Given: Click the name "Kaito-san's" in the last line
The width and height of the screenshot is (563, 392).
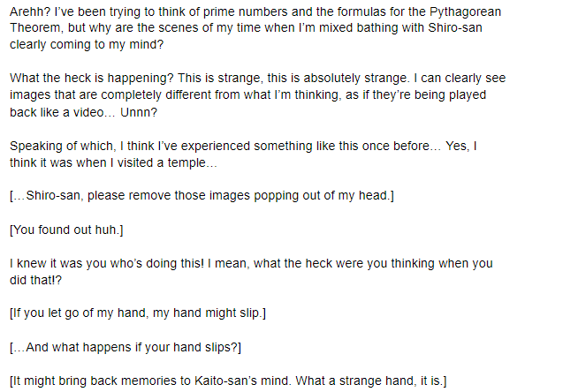Looking at the screenshot, I should tap(225, 381).
